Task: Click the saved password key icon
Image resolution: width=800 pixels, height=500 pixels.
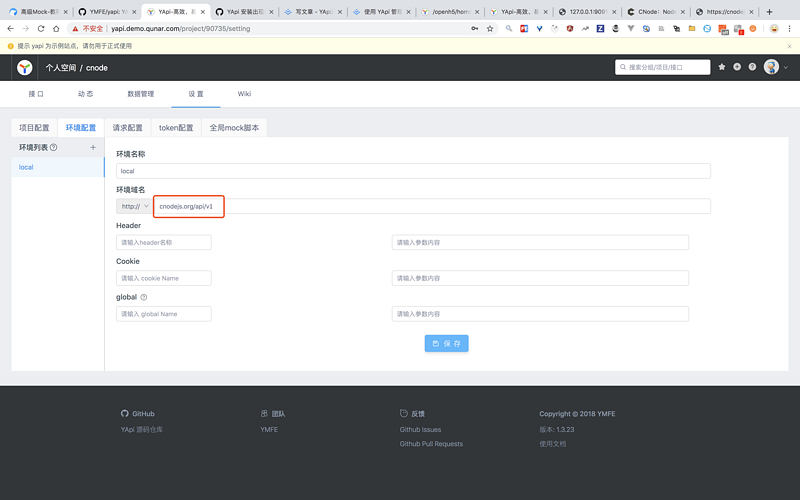Action: 474,29
